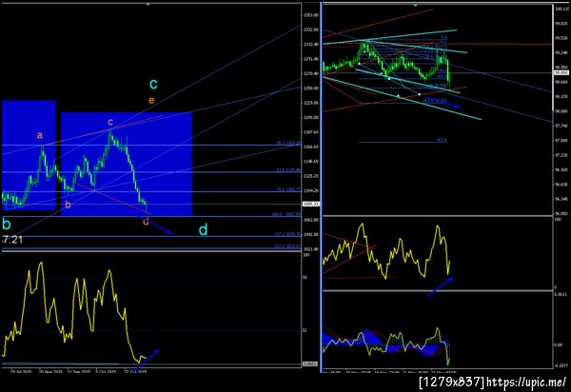Image resolution: width=571 pixels, height=392 pixels.
Task: Click the chart shift triangle atop left chart
Action: [148, 5]
